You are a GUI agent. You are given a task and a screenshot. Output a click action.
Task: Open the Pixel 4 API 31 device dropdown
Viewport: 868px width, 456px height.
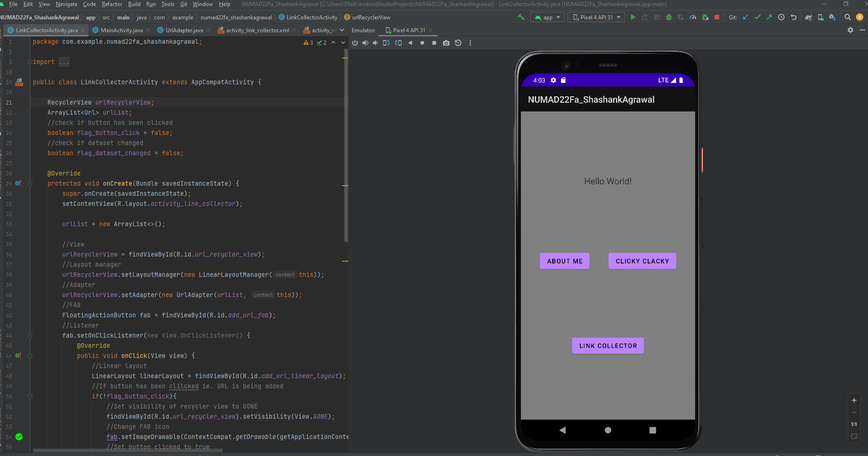(x=596, y=18)
